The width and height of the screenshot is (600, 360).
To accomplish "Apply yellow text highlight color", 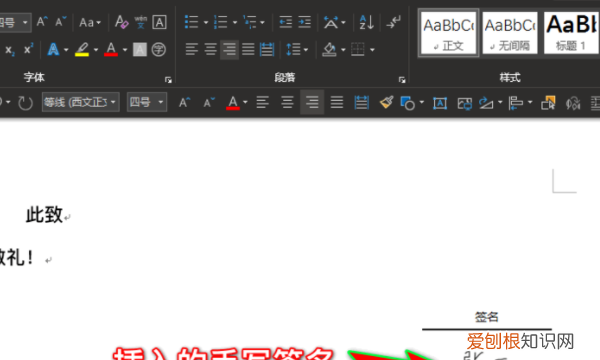I will pos(82,50).
